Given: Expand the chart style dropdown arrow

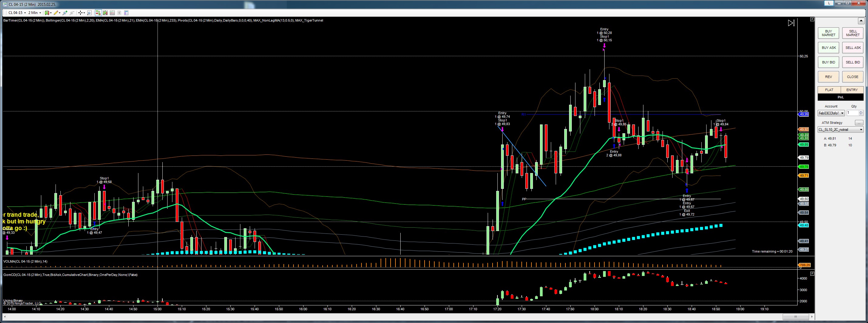Looking at the screenshot, I should (51, 13).
